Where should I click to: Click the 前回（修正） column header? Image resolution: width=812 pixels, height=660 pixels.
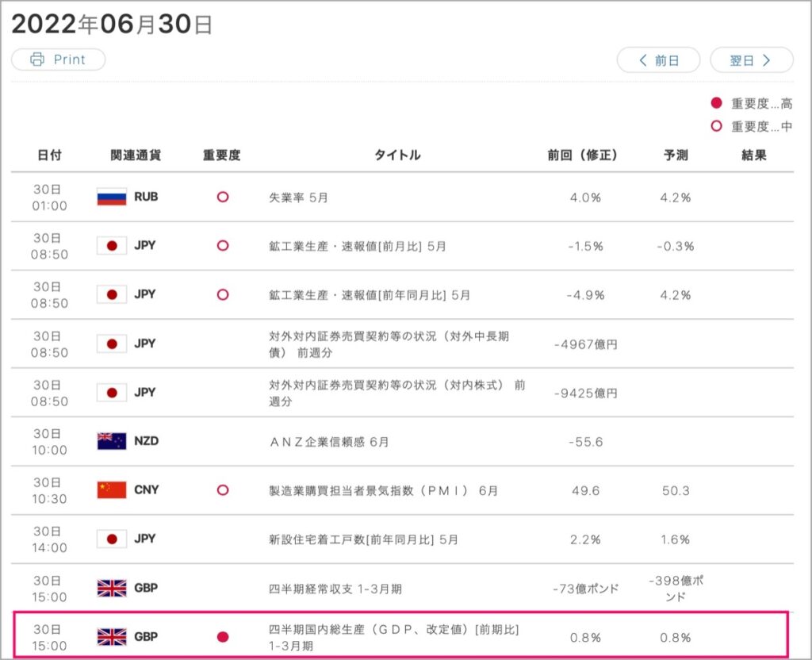[x=583, y=155]
